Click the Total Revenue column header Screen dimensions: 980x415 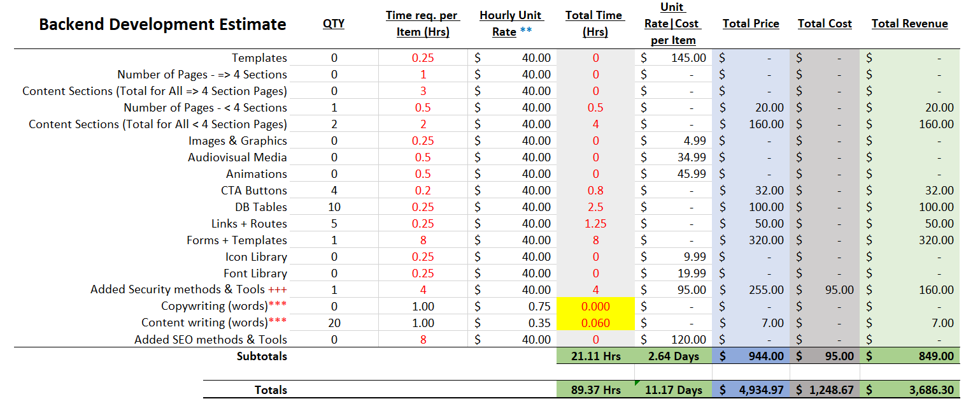pyautogui.click(x=910, y=24)
